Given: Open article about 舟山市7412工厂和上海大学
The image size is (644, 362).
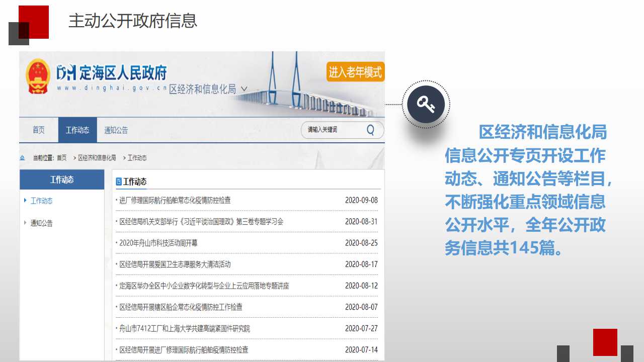Looking at the screenshot, I should click(184, 328).
